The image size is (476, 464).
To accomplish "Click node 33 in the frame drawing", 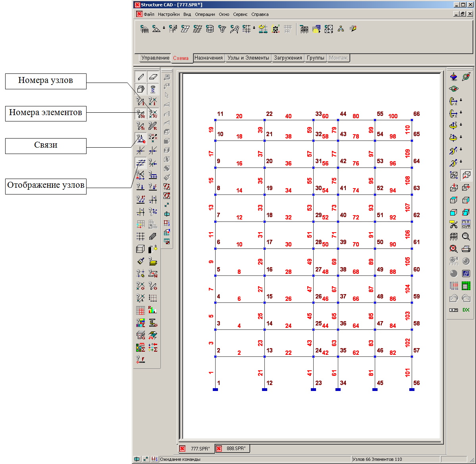I will coord(314,120).
